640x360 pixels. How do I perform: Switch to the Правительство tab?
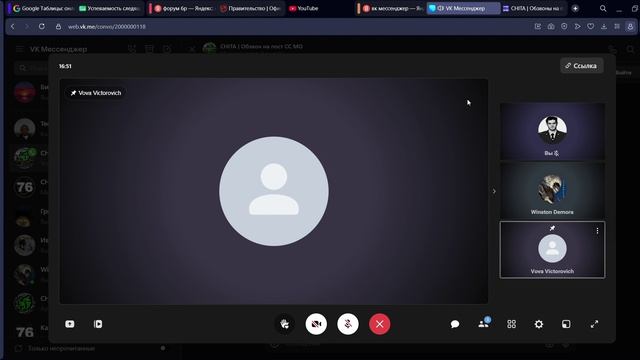[251, 8]
